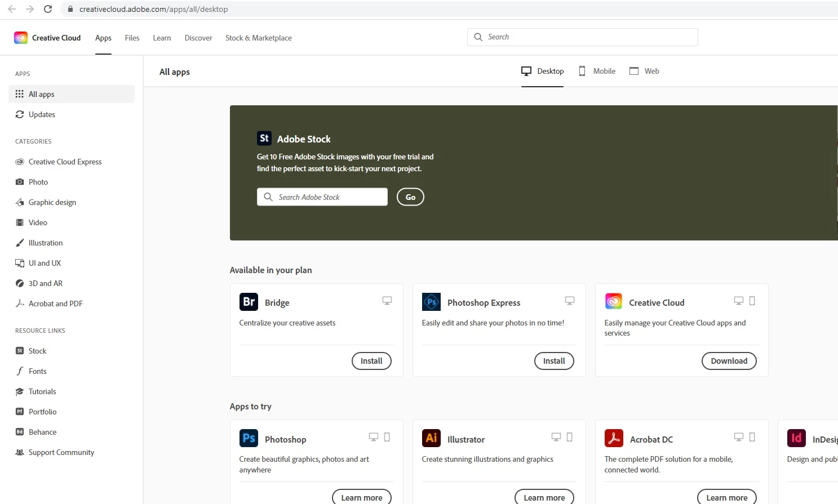This screenshot has height=504, width=838.
Task: Click the Tutorials graduation cap icon
Action: coord(20,391)
